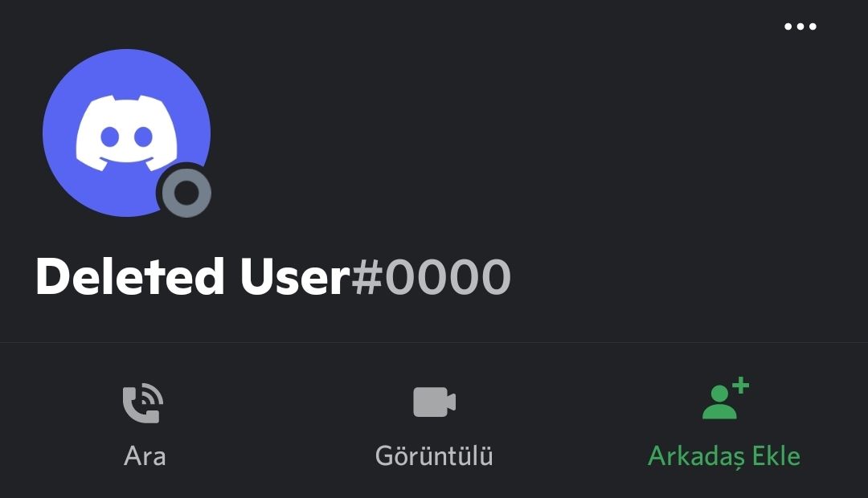This screenshot has height=498, width=868.
Task: Select the Ara call label
Action: coord(145,456)
